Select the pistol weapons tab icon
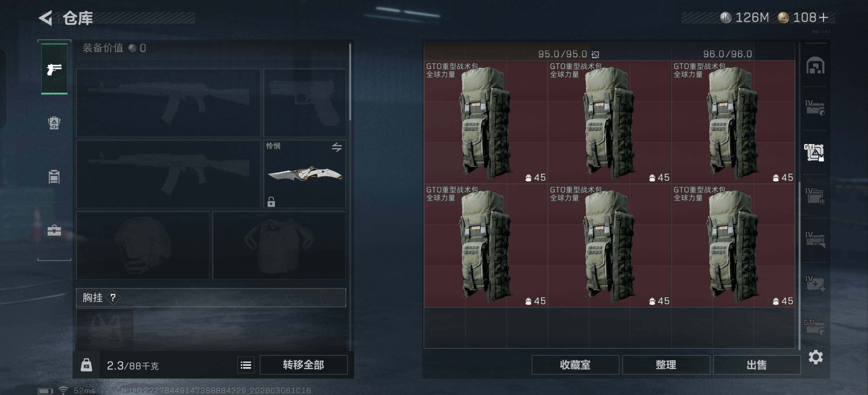Screen dimensions: 868x395 pos(54,69)
